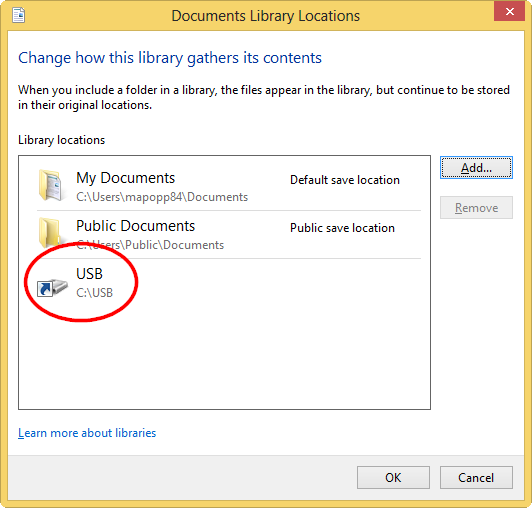The width and height of the screenshot is (532, 508).
Task: Select the Public Documents folder icon
Action: [x=50, y=232]
